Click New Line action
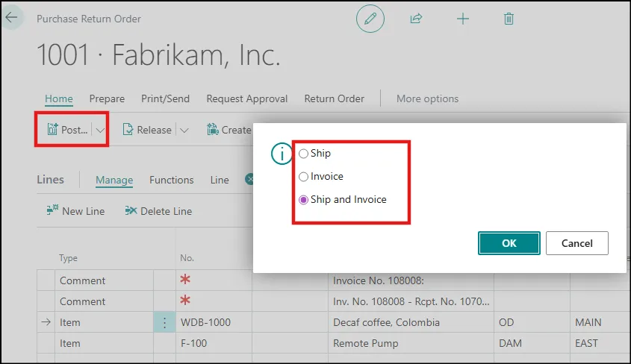 pos(75,211)
